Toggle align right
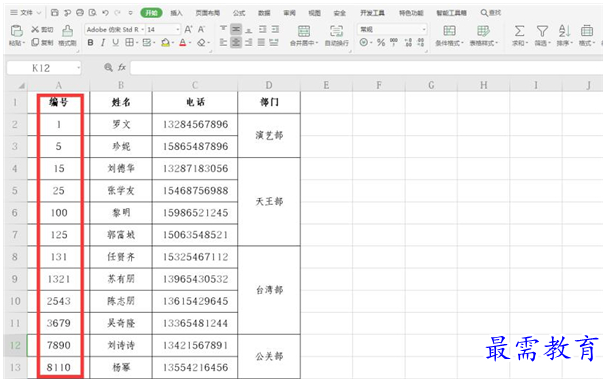The height and width of the screenshot is (380, 607). click(x=249, y=42)
